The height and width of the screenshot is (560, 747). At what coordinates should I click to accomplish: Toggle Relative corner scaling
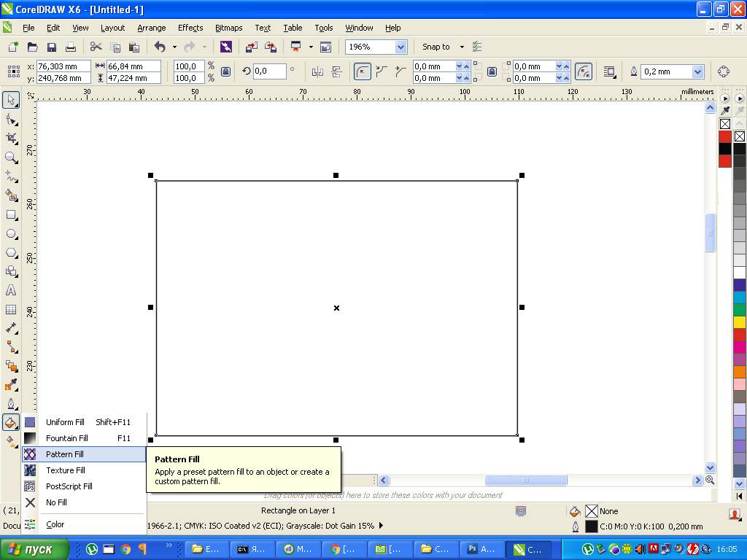pyautogui.click(x=583, y=72)
